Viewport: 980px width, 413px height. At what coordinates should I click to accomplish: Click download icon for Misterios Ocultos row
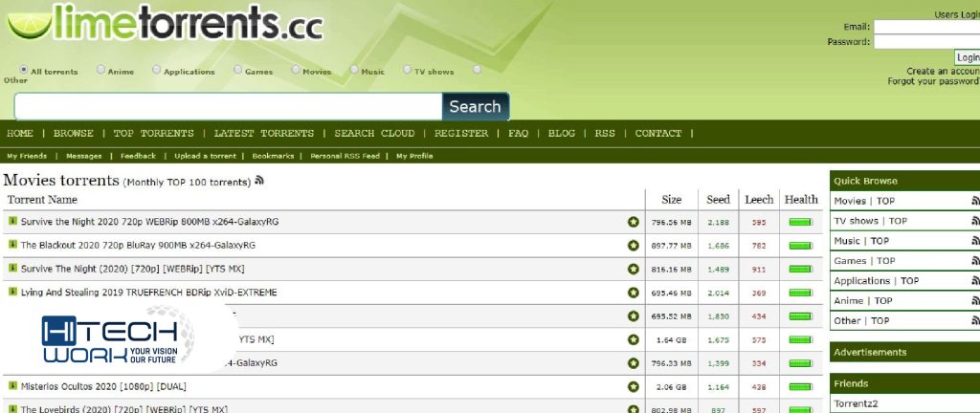pos(12,385)
